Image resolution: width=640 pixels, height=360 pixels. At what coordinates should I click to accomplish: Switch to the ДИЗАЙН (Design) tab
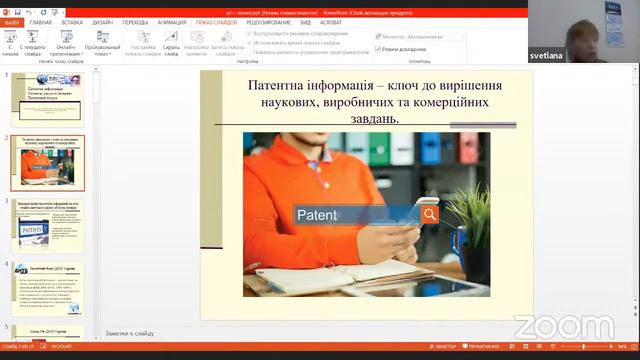(x=102, y=22)
